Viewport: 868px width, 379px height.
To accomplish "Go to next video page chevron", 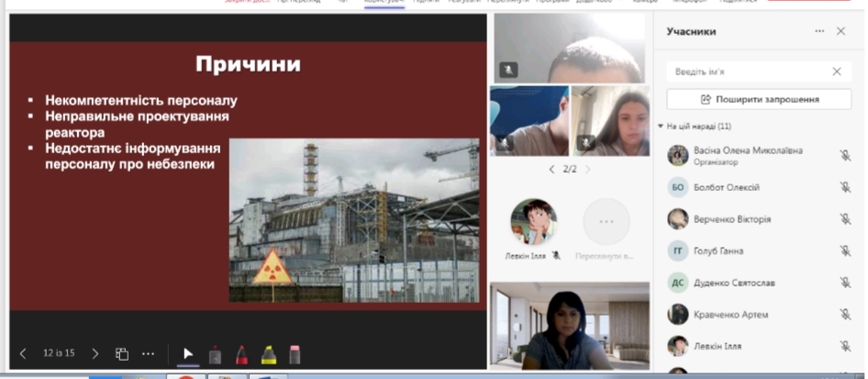I will tap(588, 170).
